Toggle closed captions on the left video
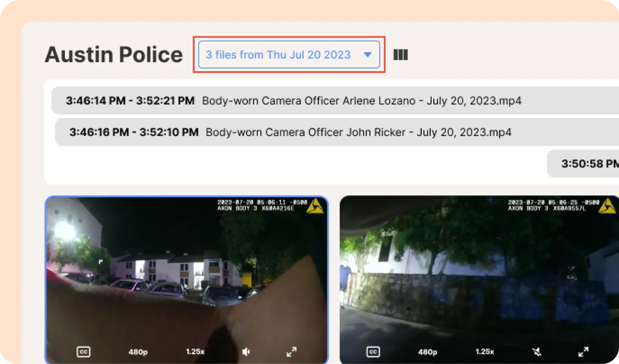This screenshot has width=619, height=364. [x=84, y=352]
